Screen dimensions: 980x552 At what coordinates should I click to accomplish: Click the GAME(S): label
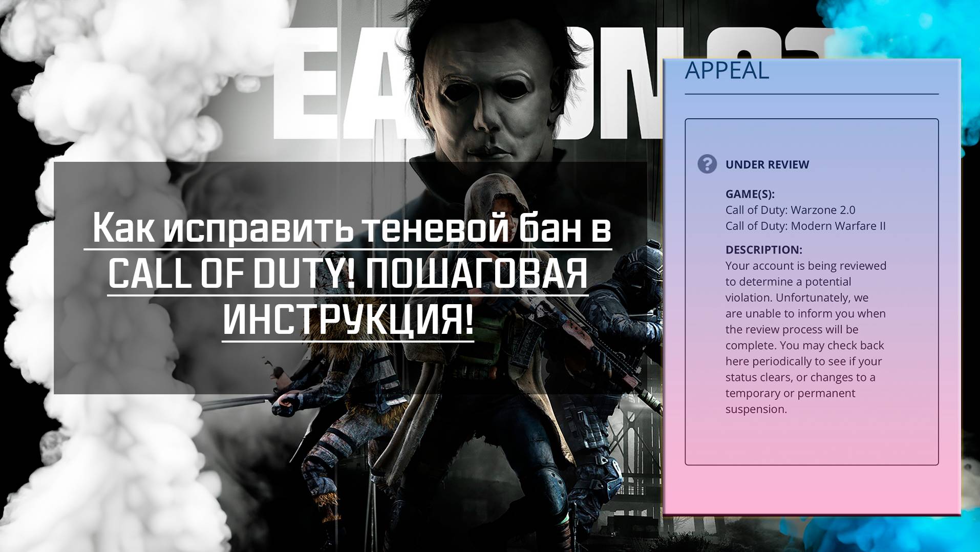[x=750, y=194]
